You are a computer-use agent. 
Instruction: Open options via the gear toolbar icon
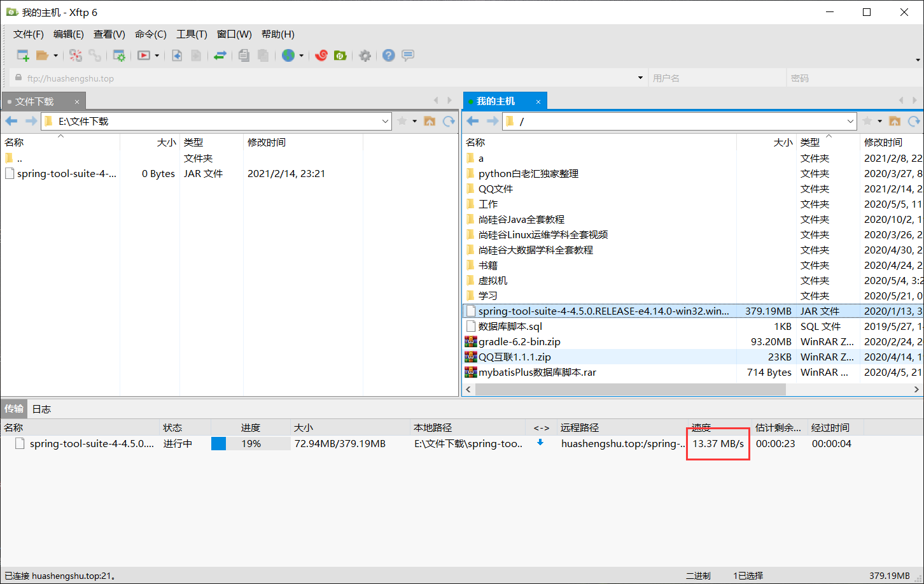(365, 55)
